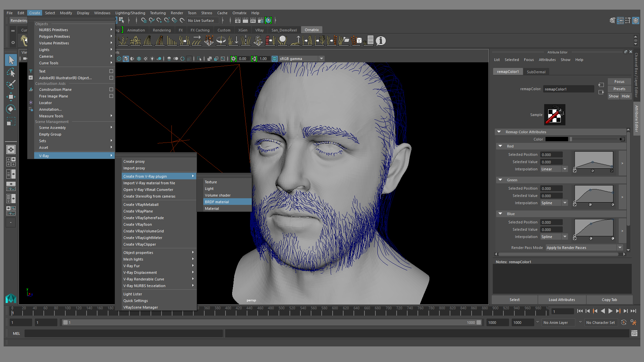Image resolution: width=644 pixels, height=362 pixels.
Task: Click the Presets button
Action: click(619, 89)
